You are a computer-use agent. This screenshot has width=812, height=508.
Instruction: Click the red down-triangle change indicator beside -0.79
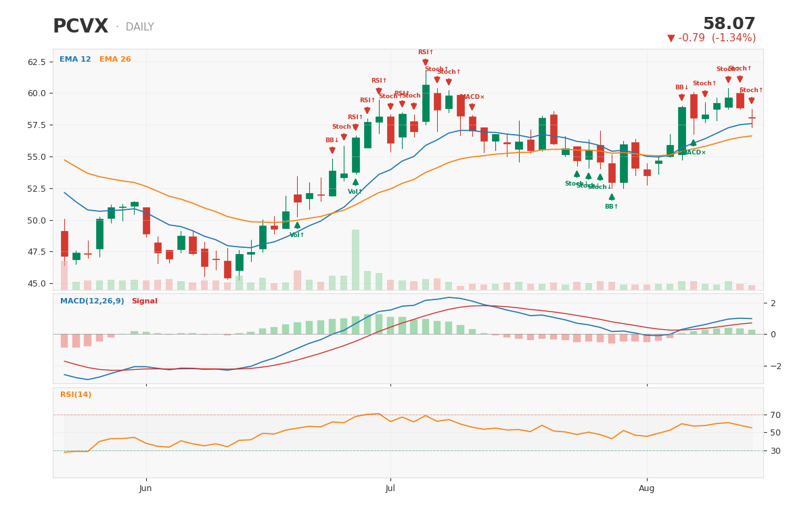tap(671, 38)
